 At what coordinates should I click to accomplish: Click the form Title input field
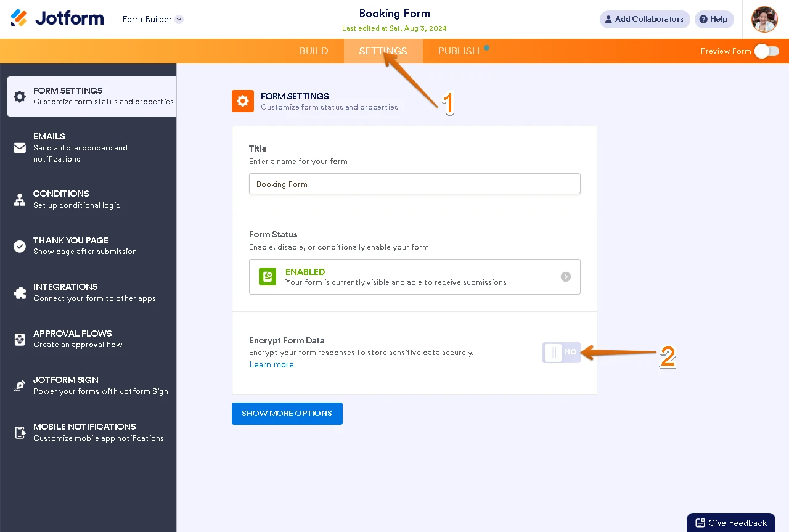click(x=414, y=184)
